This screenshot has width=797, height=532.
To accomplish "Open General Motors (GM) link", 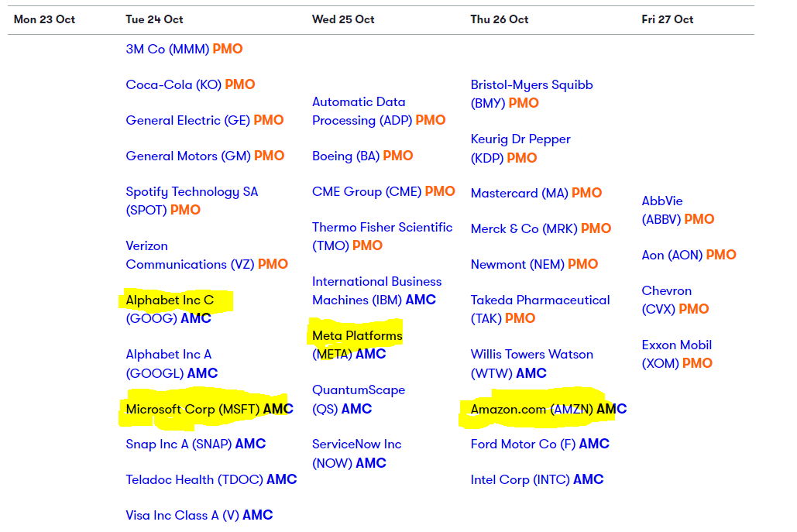I will (188, 156).
